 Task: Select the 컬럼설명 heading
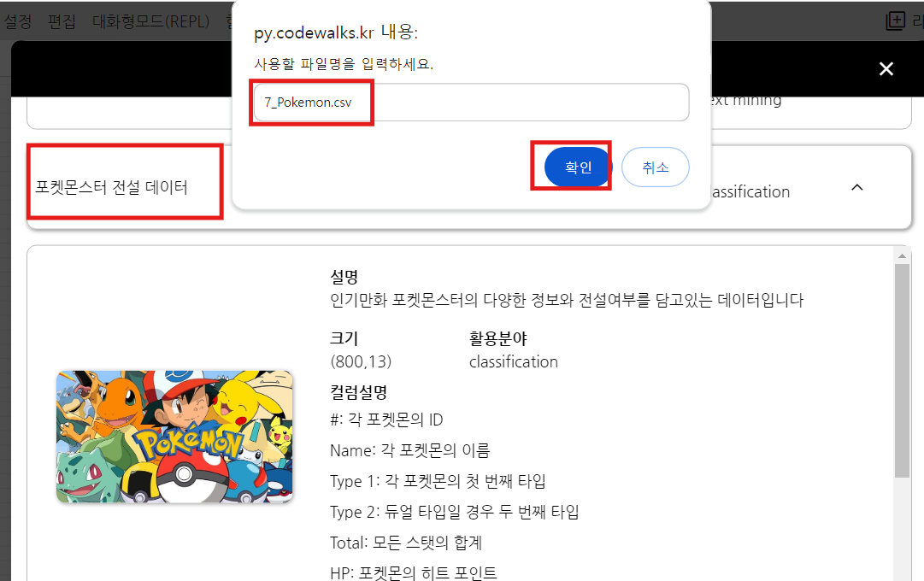[x=358, y=392]
